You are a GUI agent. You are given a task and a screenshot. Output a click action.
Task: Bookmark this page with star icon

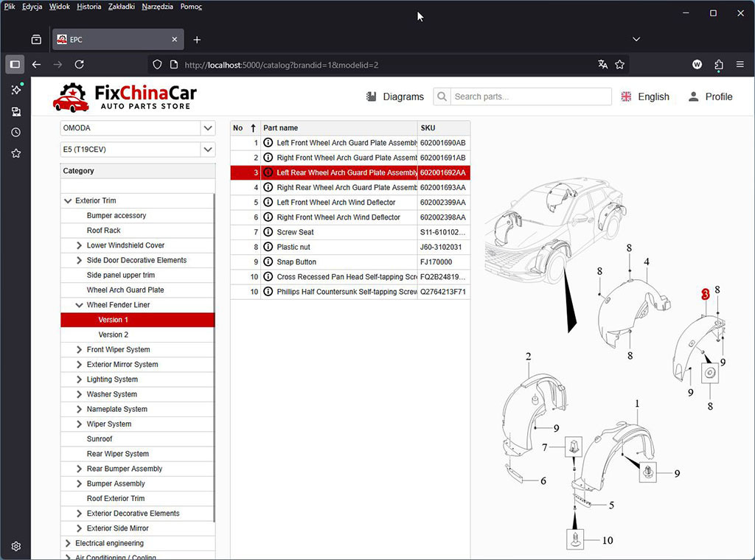click(620, 65)
